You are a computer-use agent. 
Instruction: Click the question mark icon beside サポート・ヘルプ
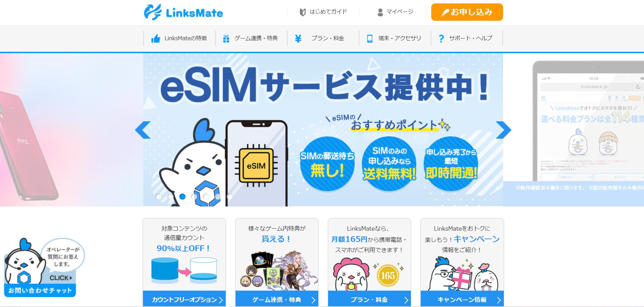pos(441,39)
